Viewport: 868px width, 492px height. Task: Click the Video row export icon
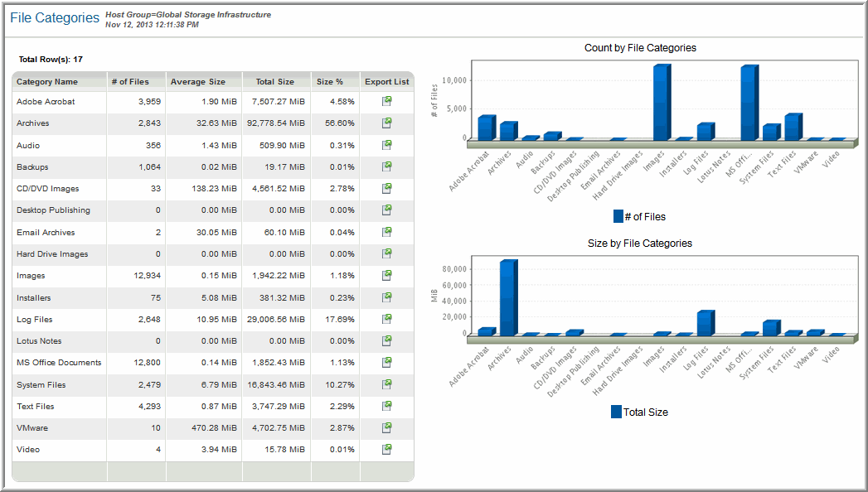click(x=386, y=449)
